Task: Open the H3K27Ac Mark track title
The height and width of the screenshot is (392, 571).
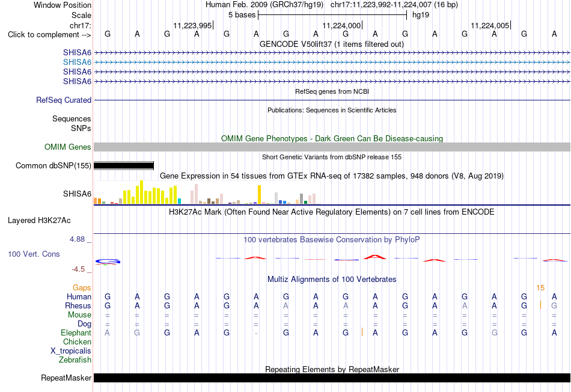Action: point(332,212)
